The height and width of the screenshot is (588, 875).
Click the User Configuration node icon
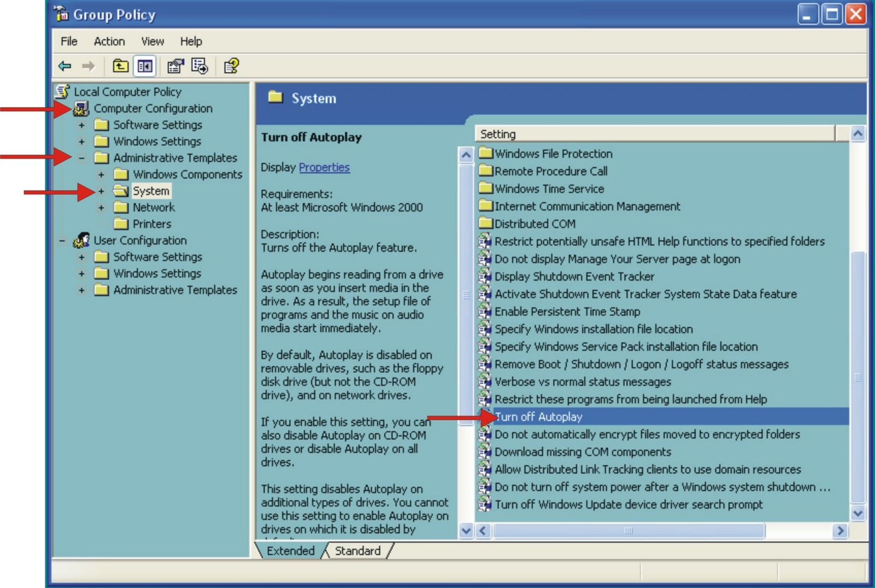coord(81,240)
